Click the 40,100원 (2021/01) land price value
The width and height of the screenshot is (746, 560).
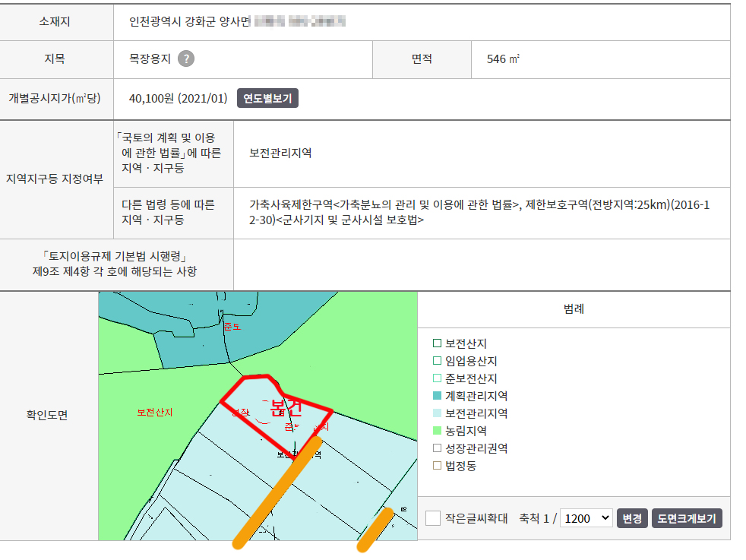178,99
